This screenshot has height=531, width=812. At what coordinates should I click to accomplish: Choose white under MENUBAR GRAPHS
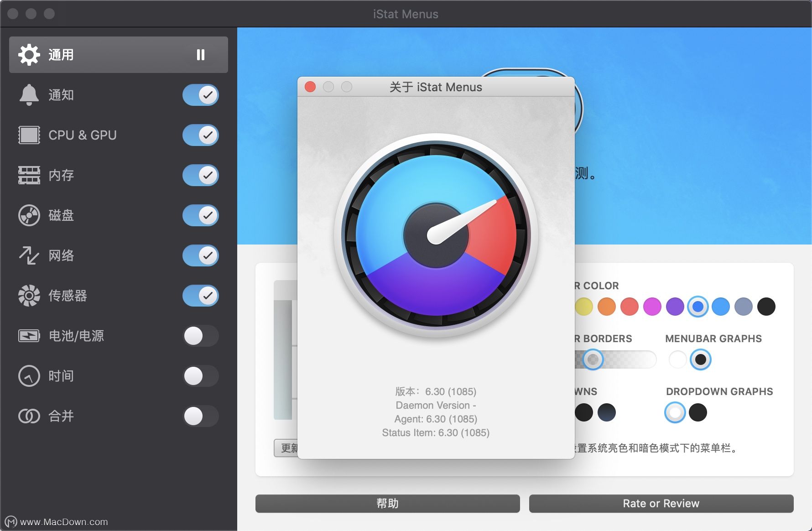[x=678, y=359]
